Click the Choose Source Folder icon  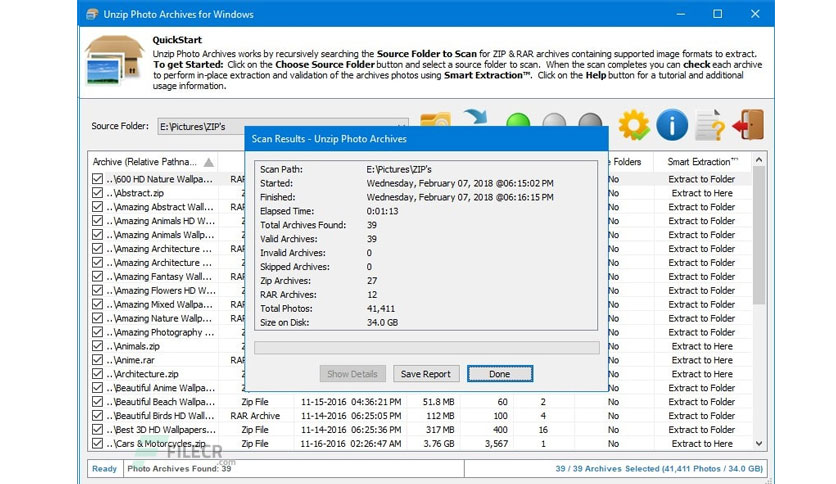435,119
